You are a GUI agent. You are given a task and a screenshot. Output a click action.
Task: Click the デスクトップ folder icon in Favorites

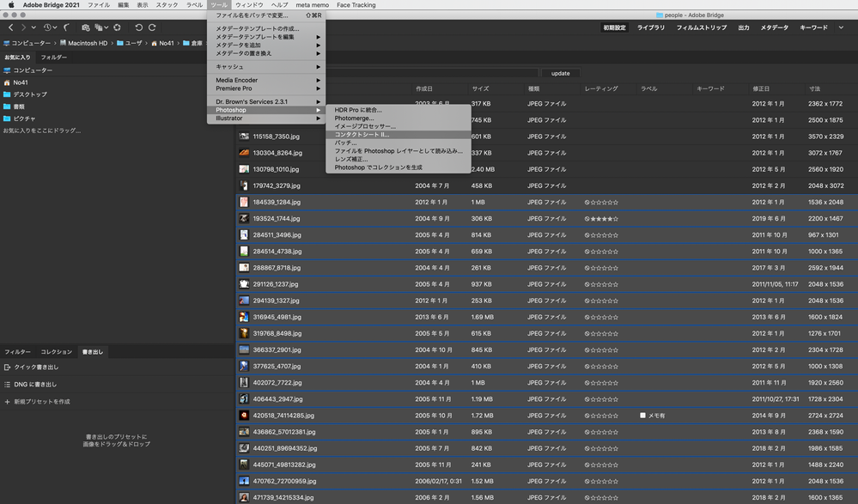coord(7,94)
